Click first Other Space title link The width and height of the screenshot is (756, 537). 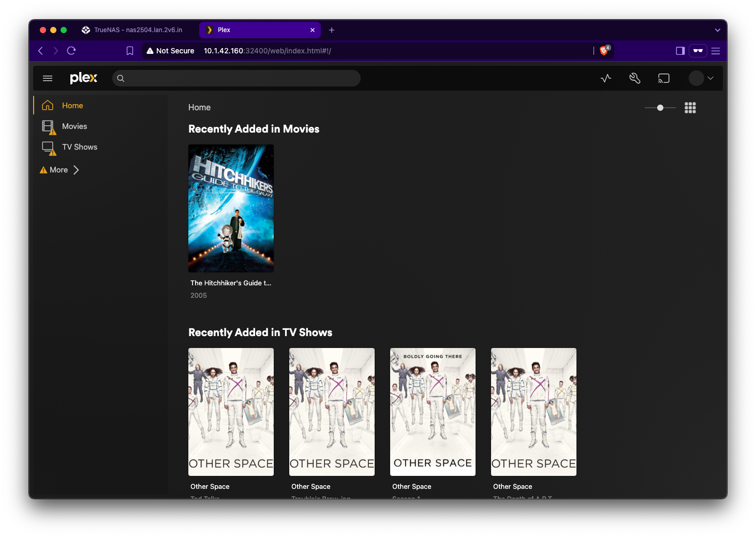click(x=210, y=486)
